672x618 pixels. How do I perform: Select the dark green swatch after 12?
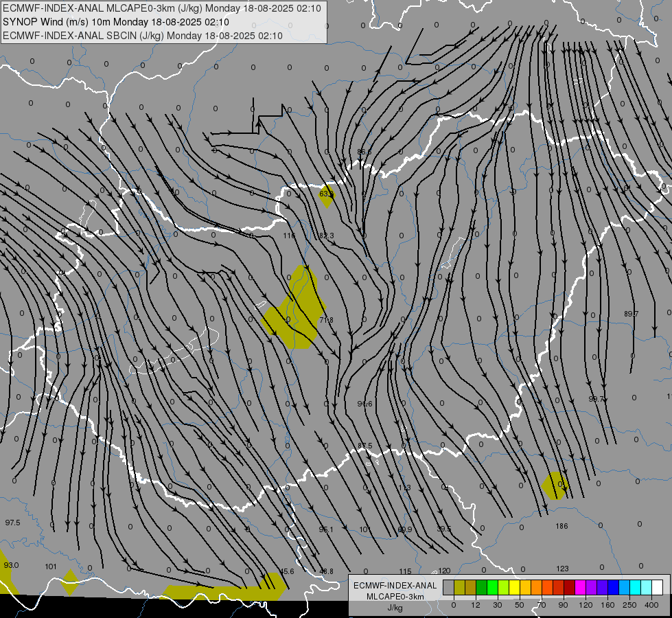pyautogui.click(x=482, y=587)
